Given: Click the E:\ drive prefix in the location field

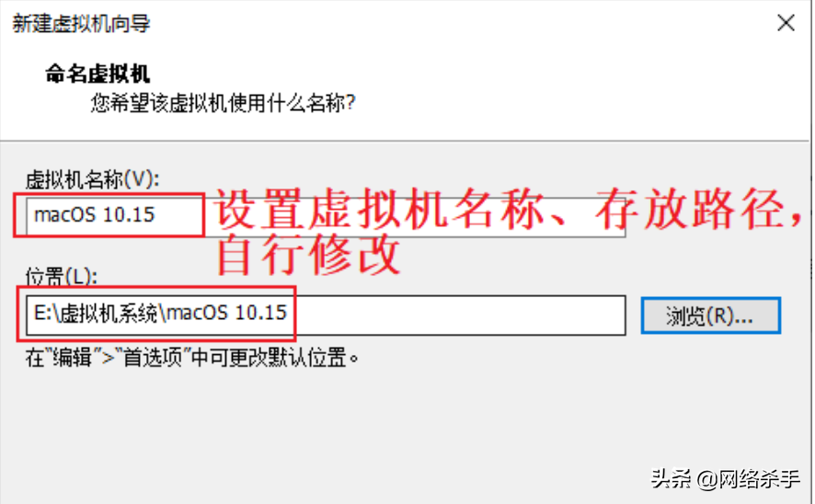Looking at the screenshot, I should tap(44, 313).
